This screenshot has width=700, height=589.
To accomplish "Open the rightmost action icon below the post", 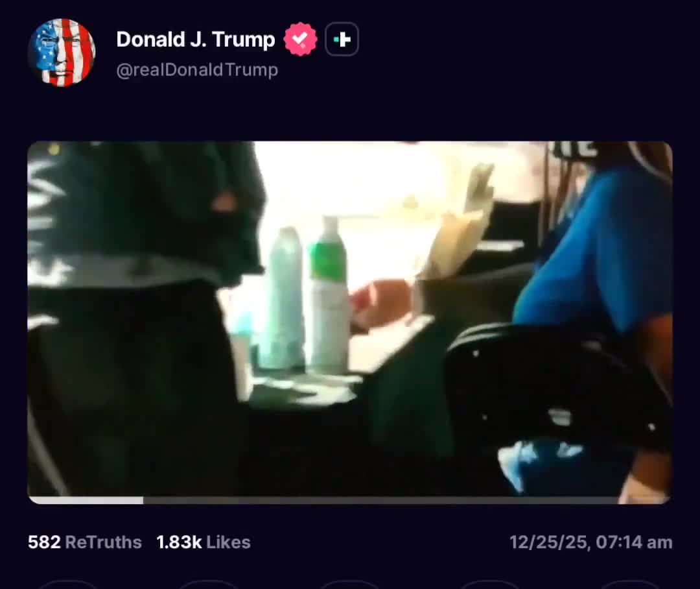I will pos(631,585).
